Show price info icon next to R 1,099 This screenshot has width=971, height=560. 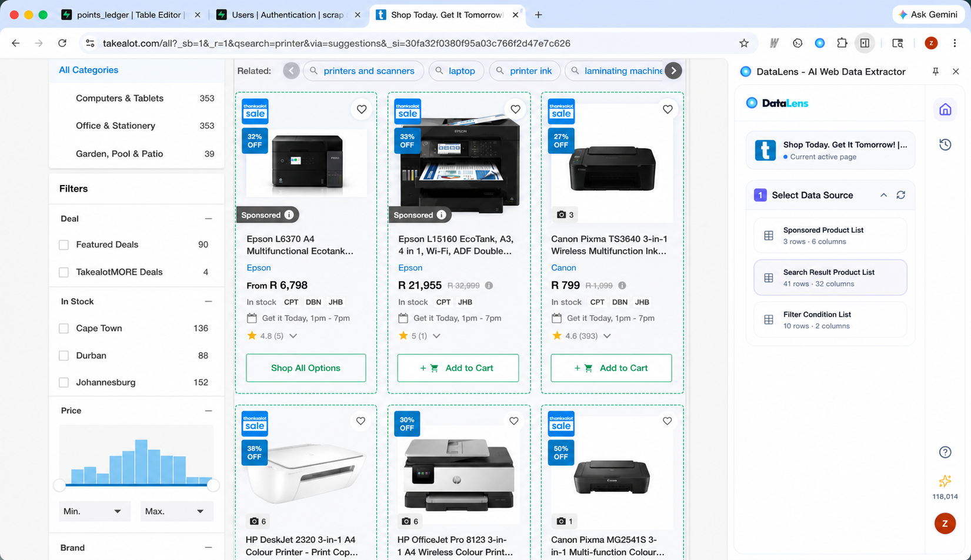(622, 286)
